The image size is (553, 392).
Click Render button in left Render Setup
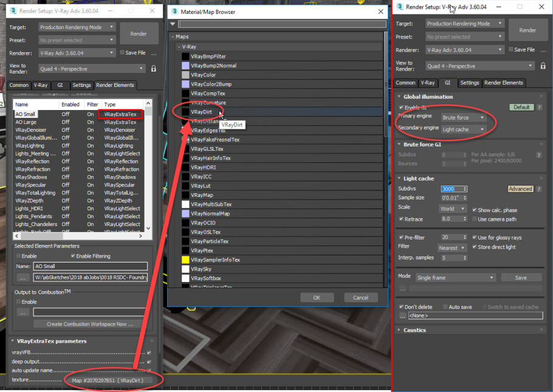(x=139, y=34)
